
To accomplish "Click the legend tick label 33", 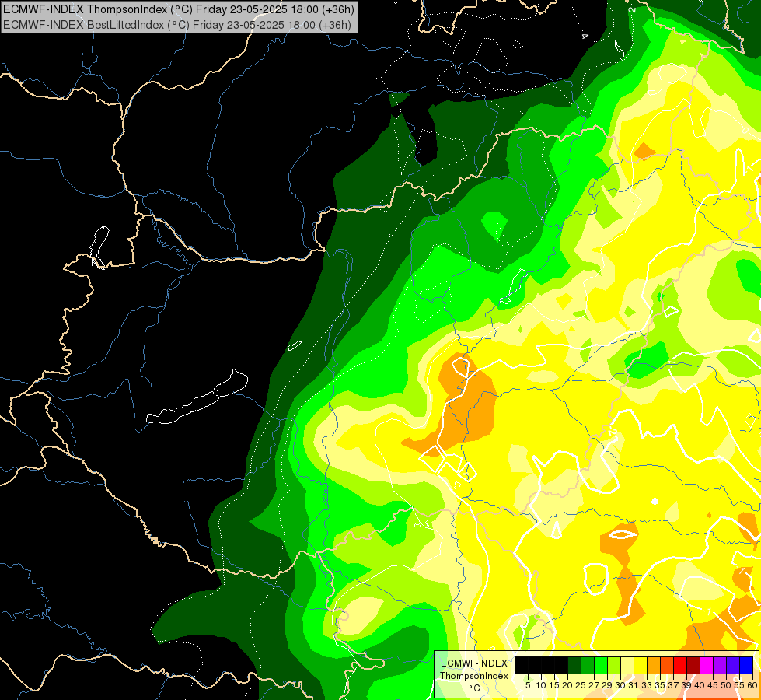I will [x=647, y=685].
